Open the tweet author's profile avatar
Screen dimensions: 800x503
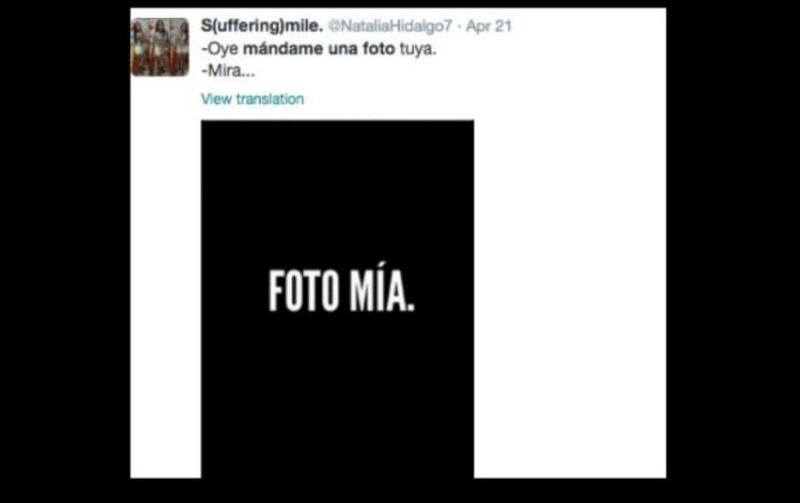(x=160, y=47)
